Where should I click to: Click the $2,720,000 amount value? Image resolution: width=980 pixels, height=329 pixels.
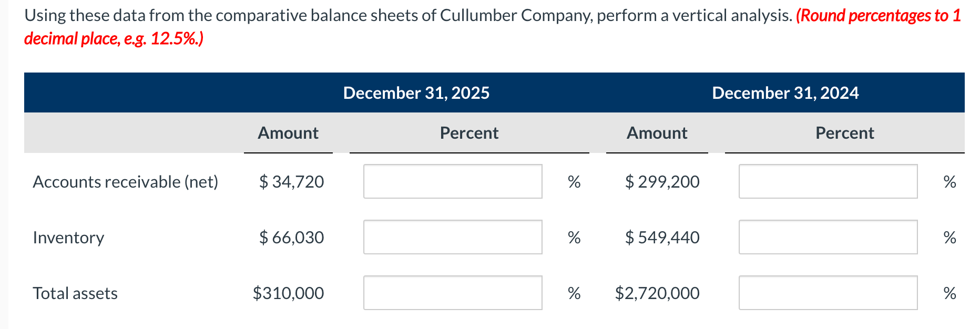coord(657,293)
